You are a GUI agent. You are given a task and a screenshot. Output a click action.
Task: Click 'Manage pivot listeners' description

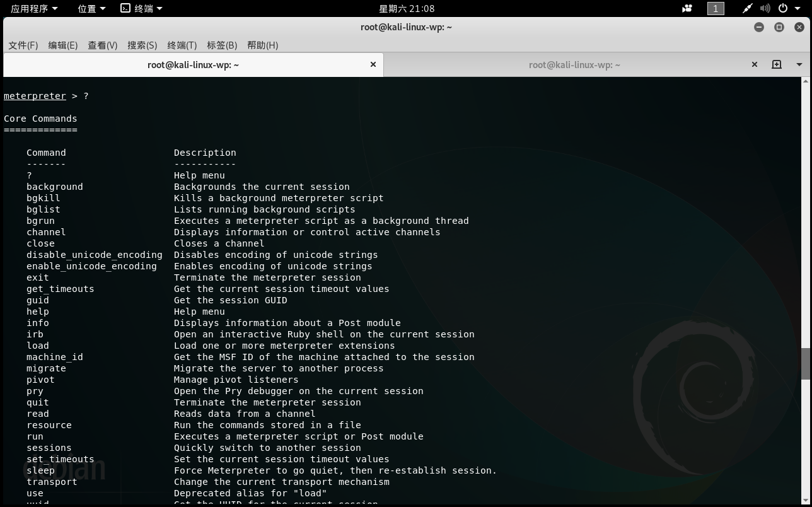[236, 380]
